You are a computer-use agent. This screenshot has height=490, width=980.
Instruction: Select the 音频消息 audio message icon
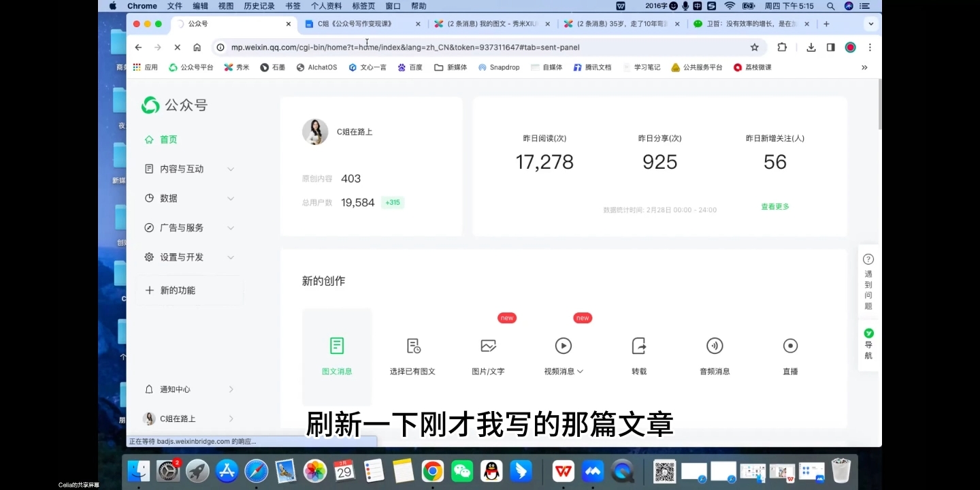coord(715,346)
